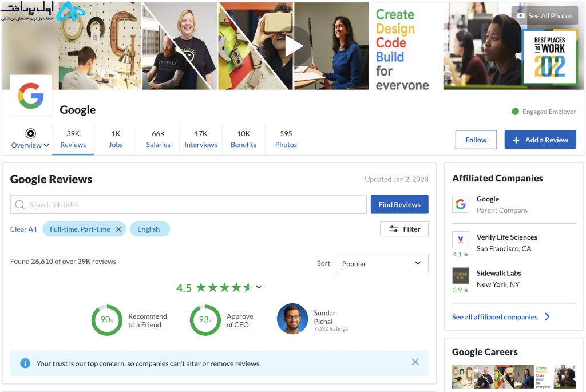Open the 1K Jobs tab
Screen dimensions: 586x392
click(x=116, y=139)
